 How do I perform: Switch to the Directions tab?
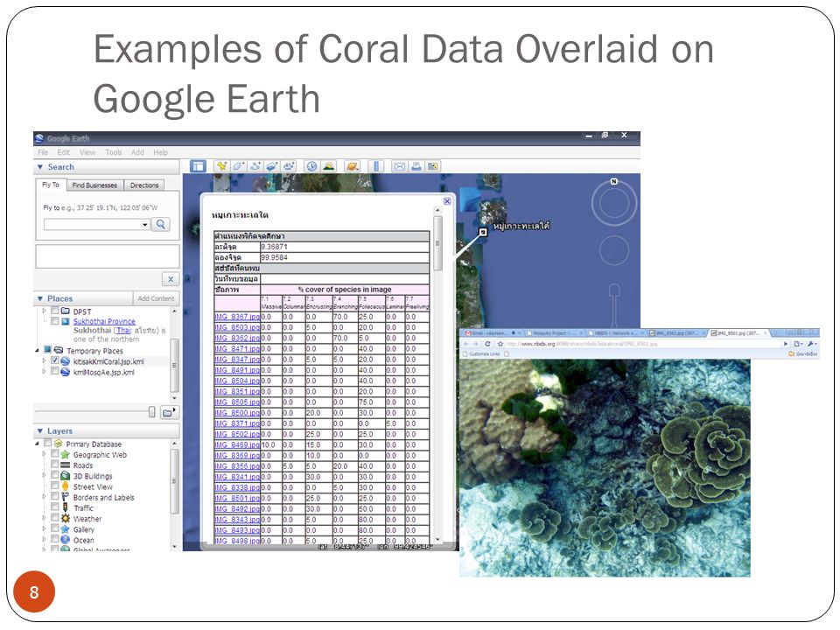coord(144,185)
